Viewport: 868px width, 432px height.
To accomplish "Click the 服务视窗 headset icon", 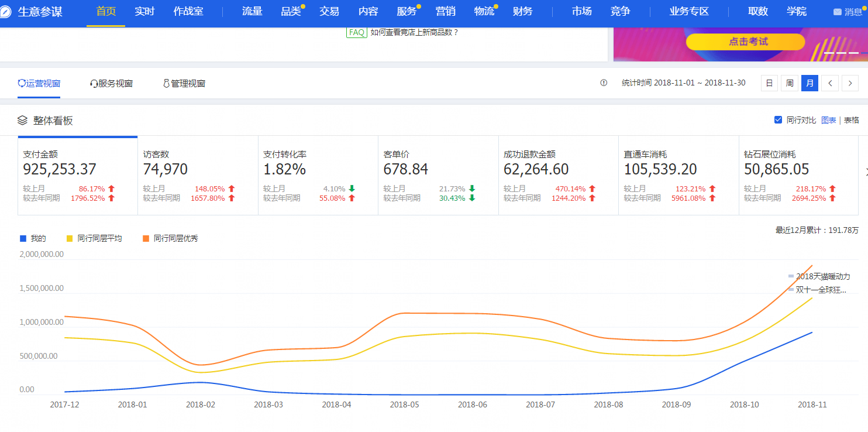I will pos(94,84).
